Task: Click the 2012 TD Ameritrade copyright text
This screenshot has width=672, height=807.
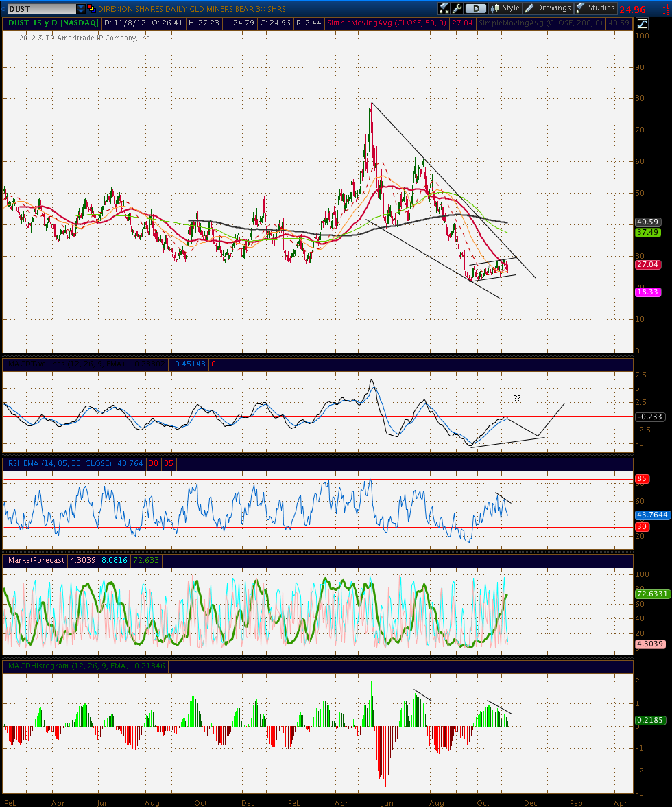Action: point(85,38)
